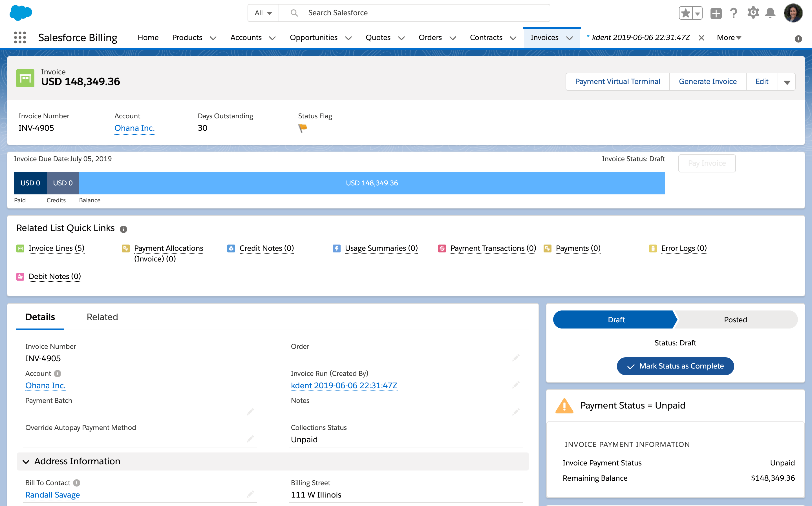Switch to the Related tab
Screen dimensions: 812x506
pyautogui.click(x=102, y=317)
